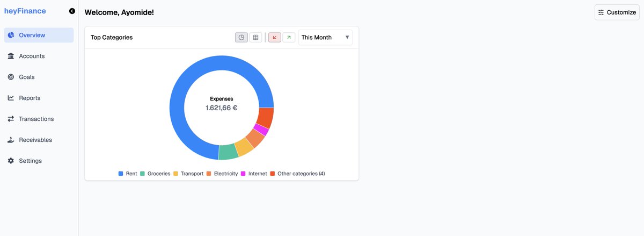Click the orange Electricity donut segment

[255, 139]
